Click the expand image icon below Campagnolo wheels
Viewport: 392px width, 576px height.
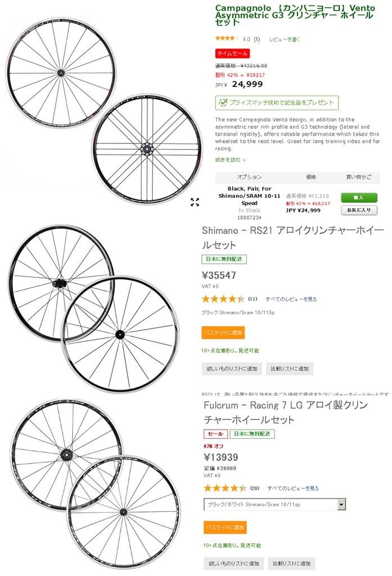(195, 202)
